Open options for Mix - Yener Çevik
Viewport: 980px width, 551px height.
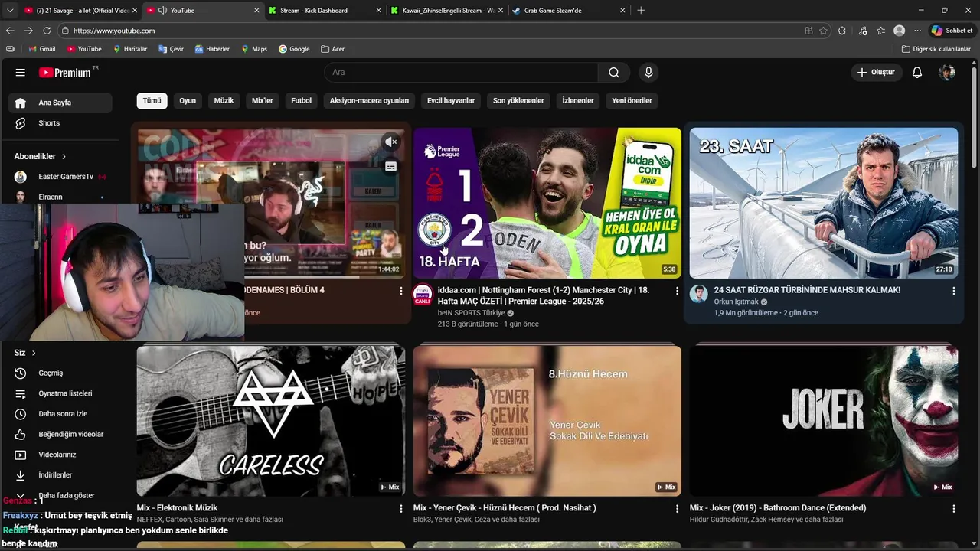tap(677, 509)
